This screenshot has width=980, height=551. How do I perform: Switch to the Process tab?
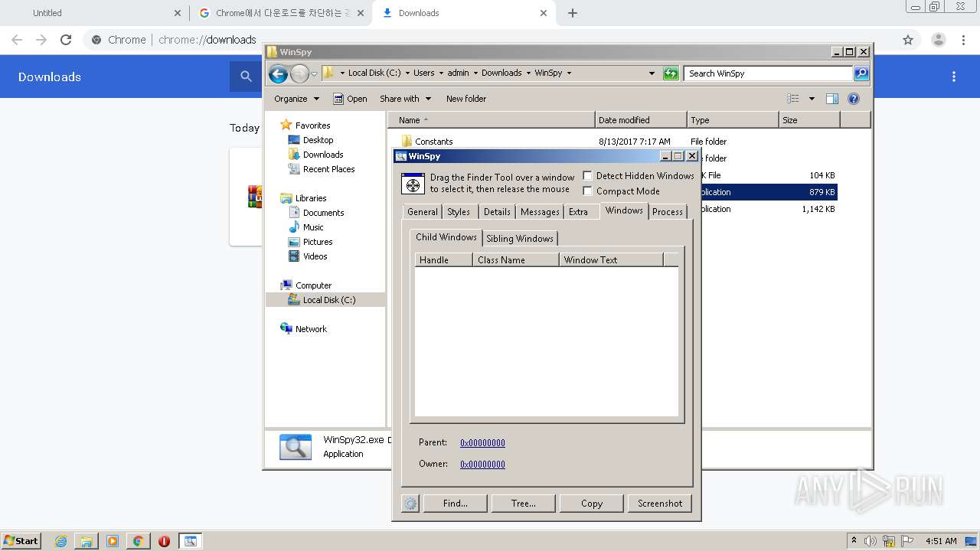pos(668,212)
